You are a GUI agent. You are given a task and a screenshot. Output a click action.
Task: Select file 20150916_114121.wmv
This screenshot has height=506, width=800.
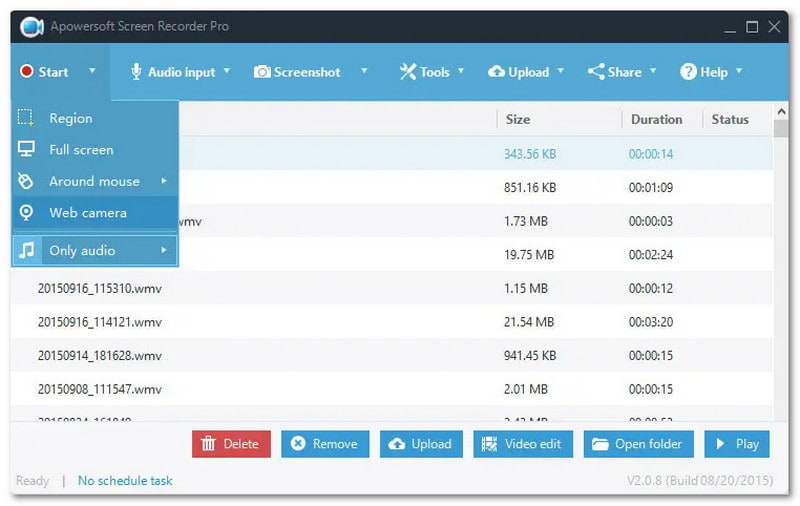coord(99,322)
